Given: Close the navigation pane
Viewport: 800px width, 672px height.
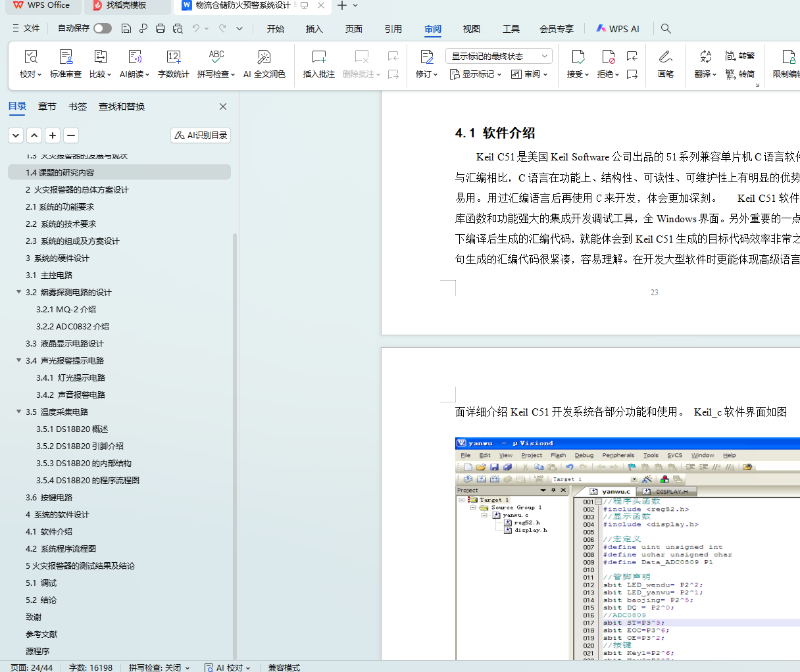Looking at the screenshot, I should tap(223, 107).
